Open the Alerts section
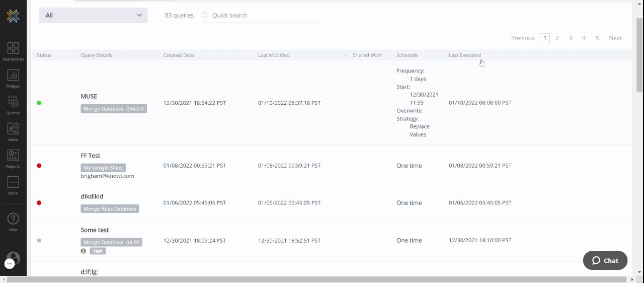 (x=13, y=131)
